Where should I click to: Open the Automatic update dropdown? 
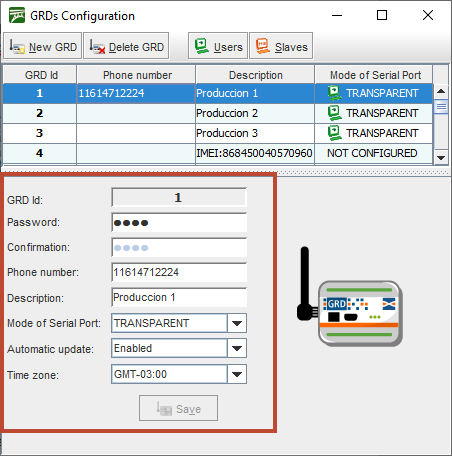click(237, 348)
